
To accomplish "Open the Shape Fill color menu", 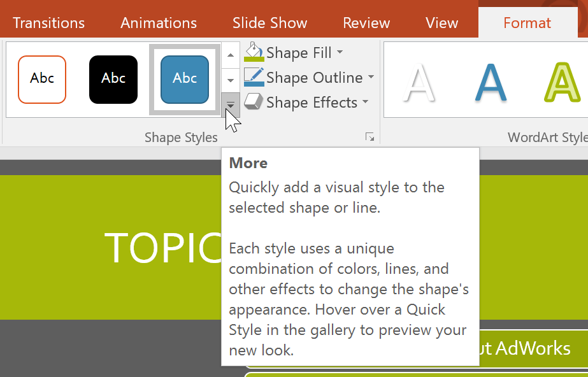I will [x=294, y=52].
